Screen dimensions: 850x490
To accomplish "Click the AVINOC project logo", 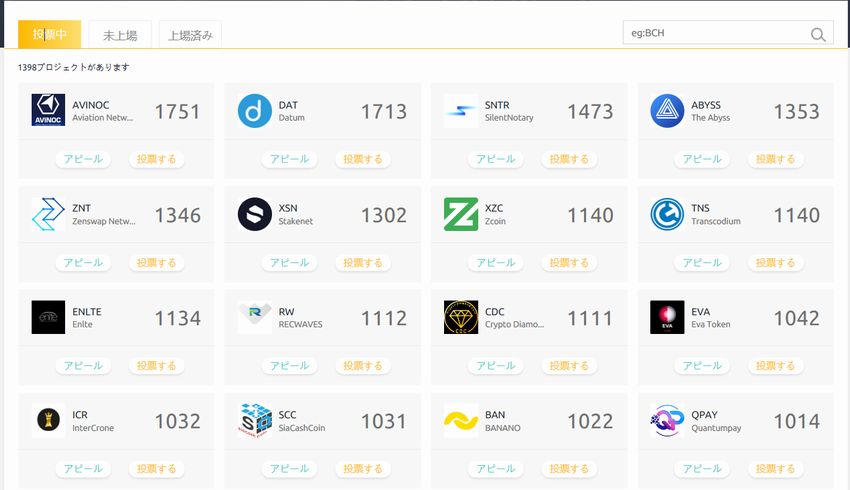I will [48, 110].
